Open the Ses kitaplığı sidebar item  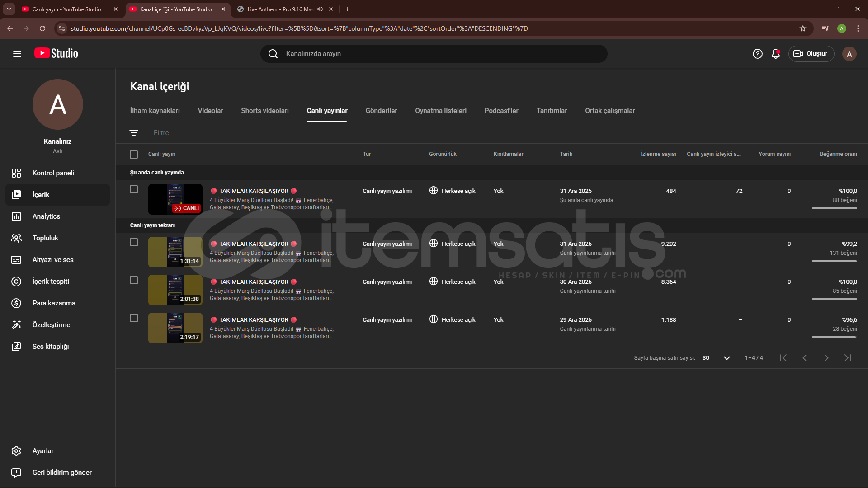[50, 347]
